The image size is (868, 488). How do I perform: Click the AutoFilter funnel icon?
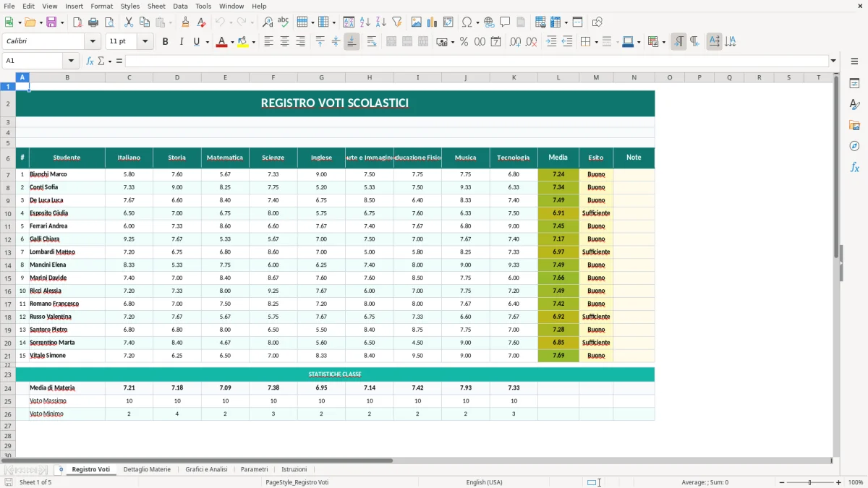pyautogui.click(x=397, y=22)
